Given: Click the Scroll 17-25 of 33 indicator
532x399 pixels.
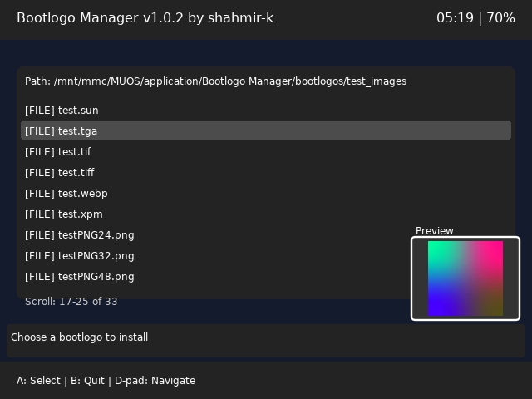Looking at the screenshot, I should tap(71, 301).
